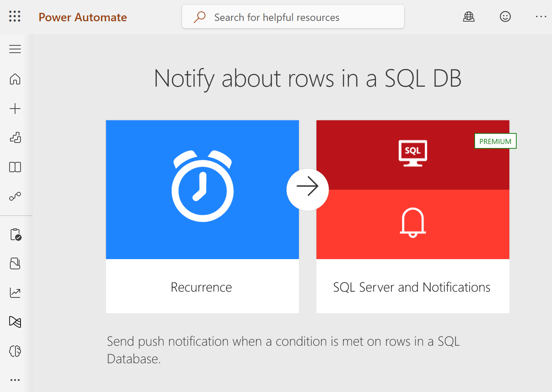Viewport: 552px width, 392px height.
Task: Click the Create plus icon
Action: (x=15, y=109)
